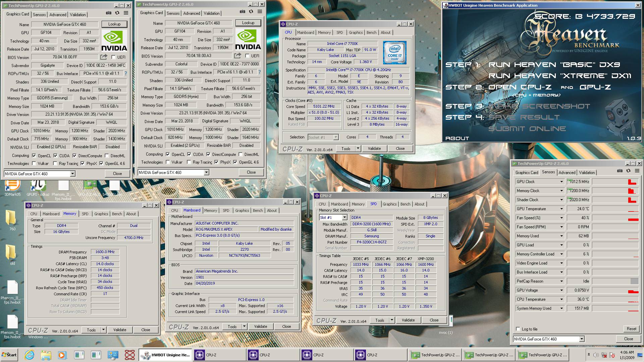The width and height of the screenshot is (644, 362).
Task: Enable Log to file checkbox in Sensors window
Action: [518, 329]
